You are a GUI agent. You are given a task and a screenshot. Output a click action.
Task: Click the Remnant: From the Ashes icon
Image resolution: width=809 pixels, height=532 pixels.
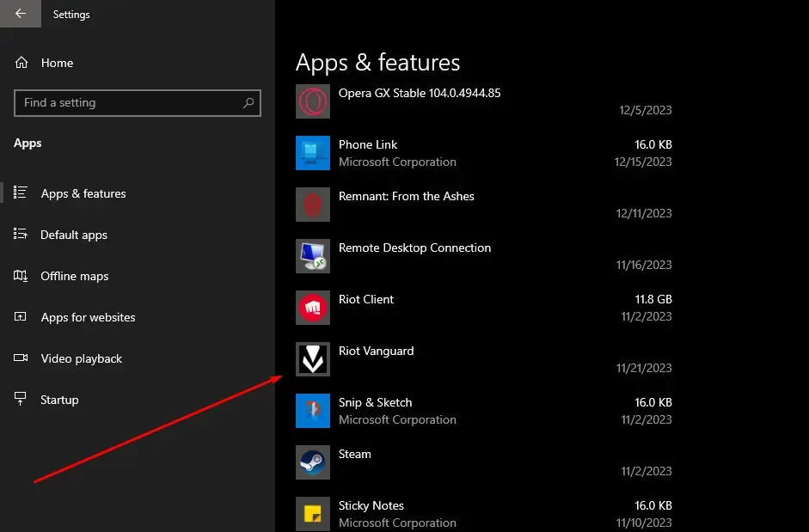[313, 205]
